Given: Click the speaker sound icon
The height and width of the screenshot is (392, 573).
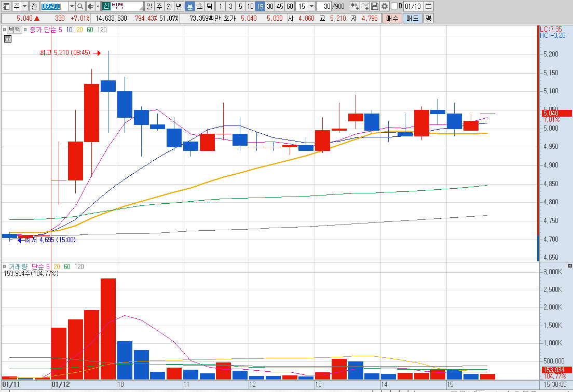Looking at the screenshot, I should point(90,6).
